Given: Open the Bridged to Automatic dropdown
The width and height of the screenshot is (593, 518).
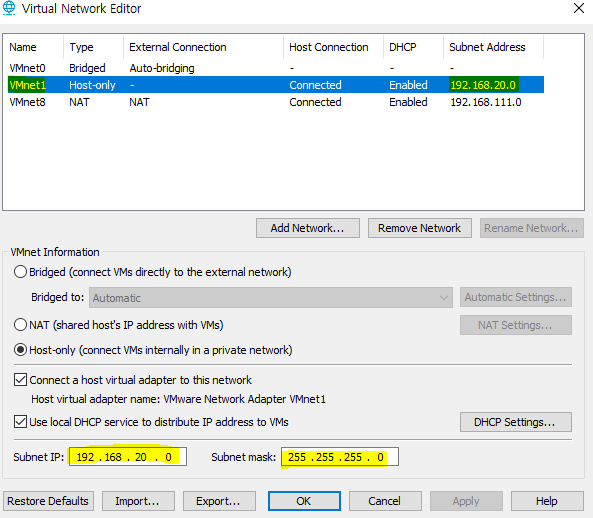Looking at the screenshot, I should (271, 298).
